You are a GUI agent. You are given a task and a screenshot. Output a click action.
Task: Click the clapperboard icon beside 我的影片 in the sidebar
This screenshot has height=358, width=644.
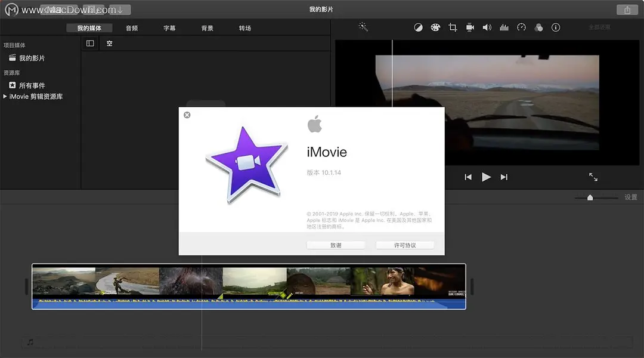(x=13, y=57)
